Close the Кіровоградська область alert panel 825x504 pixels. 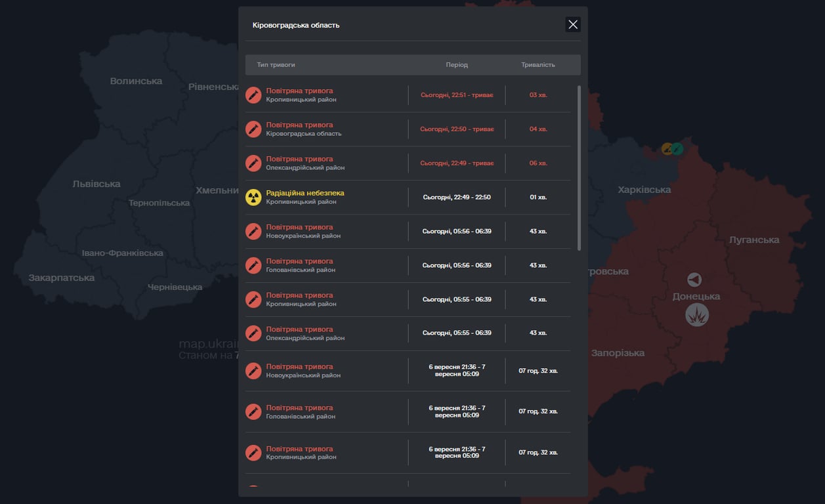(x=573, y=24)
